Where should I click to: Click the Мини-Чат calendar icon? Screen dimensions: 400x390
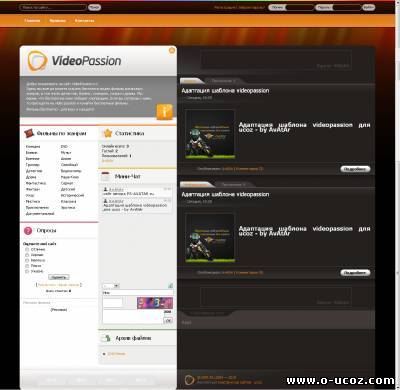106,176
